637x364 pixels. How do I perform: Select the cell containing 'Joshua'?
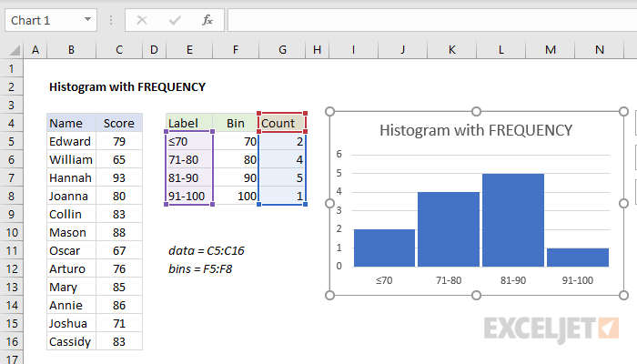[x=72, y=324]
